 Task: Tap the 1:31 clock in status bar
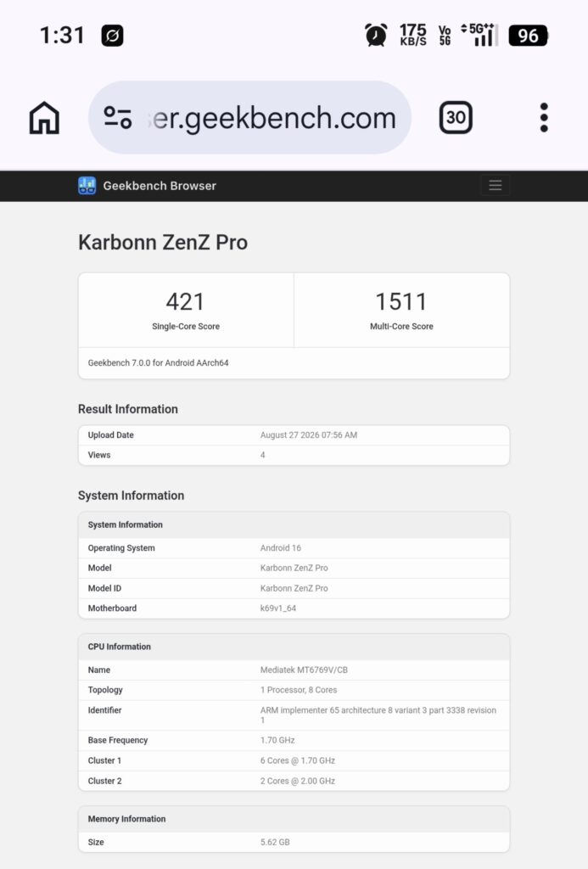click(62, 36)
